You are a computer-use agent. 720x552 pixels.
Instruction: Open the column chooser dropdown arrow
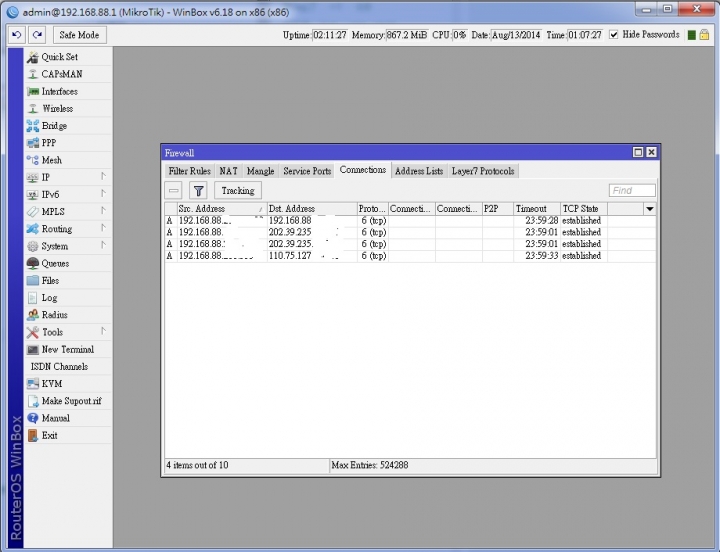(649, 209)
